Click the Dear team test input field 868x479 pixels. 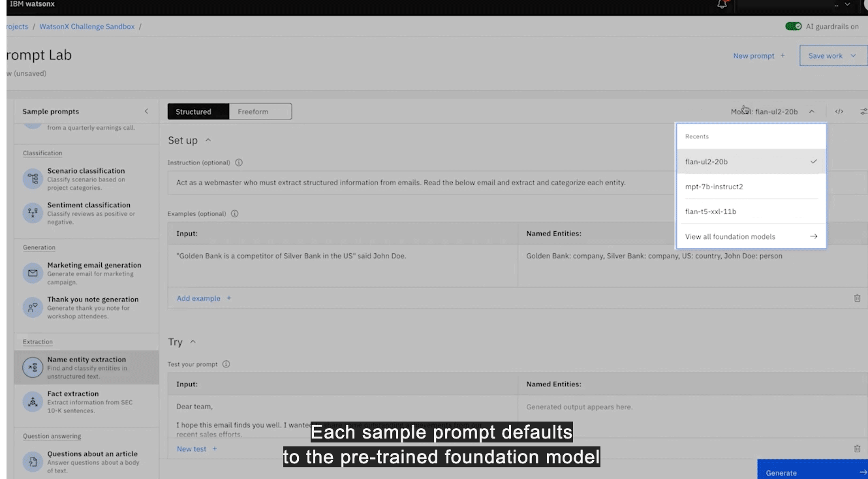click(343, 416)
